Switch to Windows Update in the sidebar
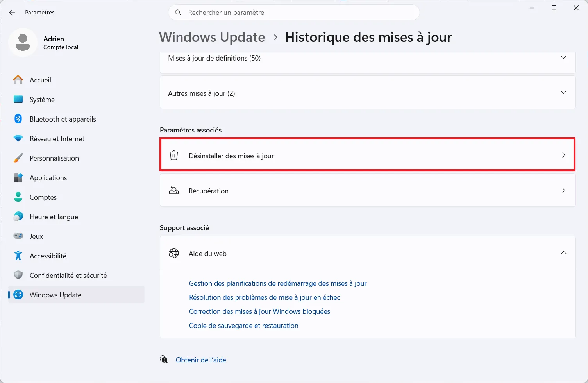This screenshot has width=588, height=383. pyautogui.click(x=55, y=295)
